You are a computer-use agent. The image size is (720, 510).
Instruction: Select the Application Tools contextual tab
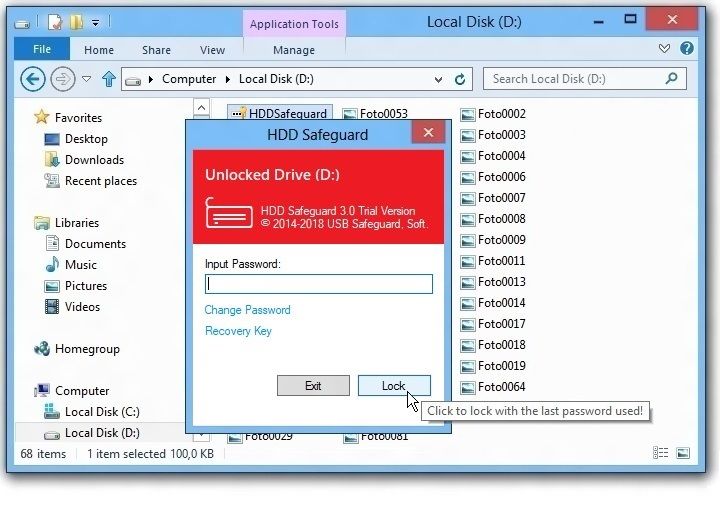click(x=294, y=24)
